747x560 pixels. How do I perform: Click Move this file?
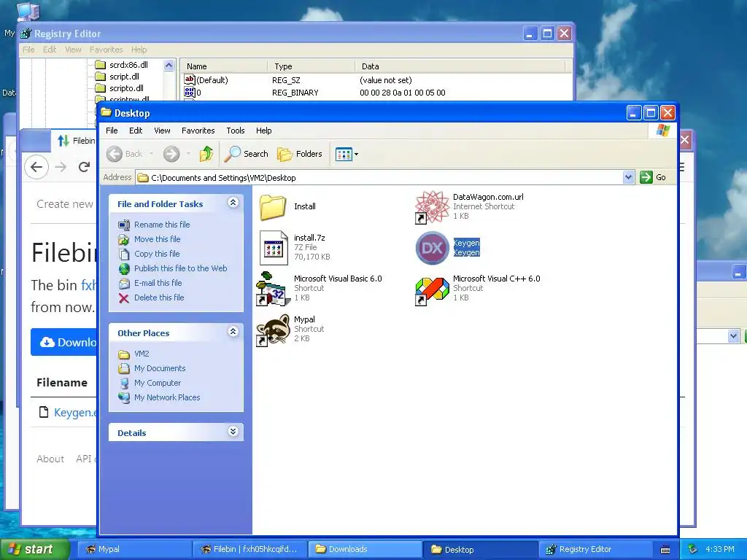pos(158,239)
